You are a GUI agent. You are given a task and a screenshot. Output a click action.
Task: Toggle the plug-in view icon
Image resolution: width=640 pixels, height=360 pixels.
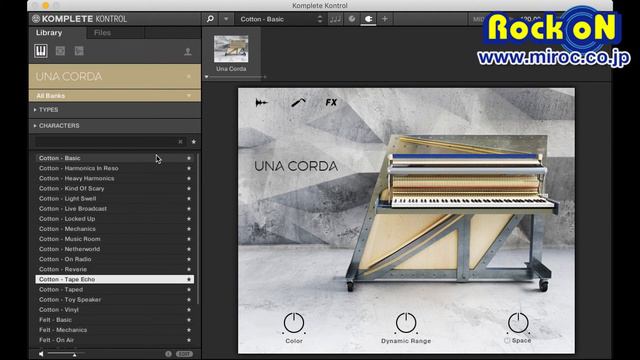tap(368, 19)
